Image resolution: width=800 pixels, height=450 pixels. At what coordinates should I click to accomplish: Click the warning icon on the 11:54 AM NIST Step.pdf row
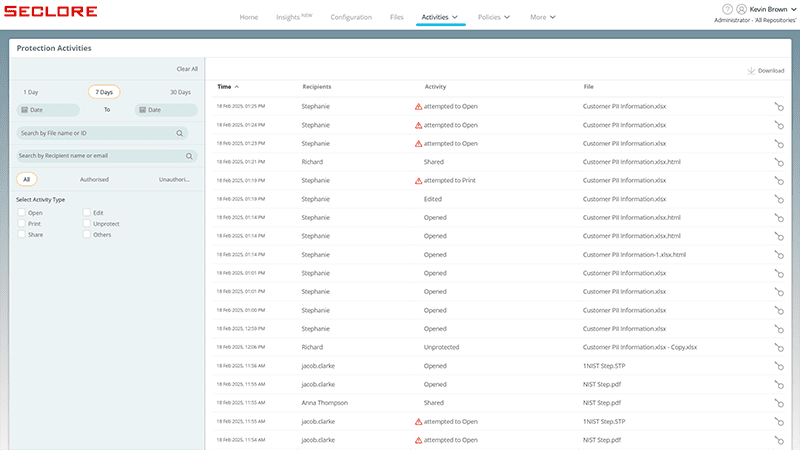point(418,440)
